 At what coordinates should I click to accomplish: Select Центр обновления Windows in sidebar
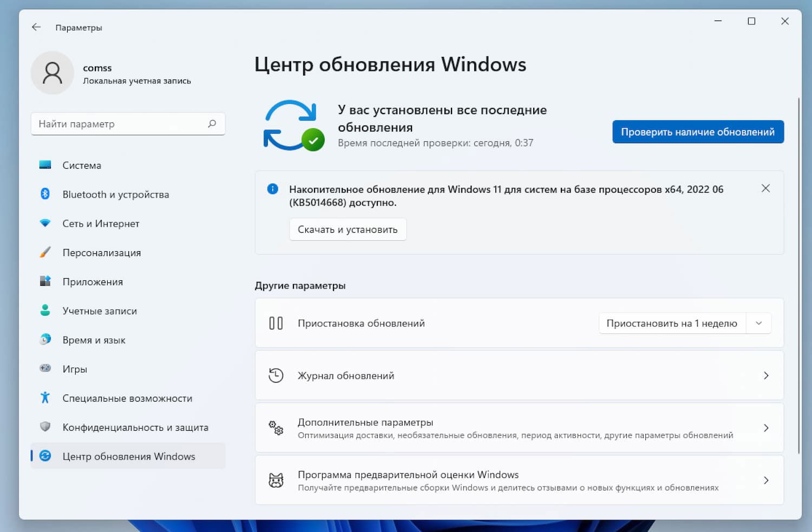pyautogui.click(x=128, y=456)
